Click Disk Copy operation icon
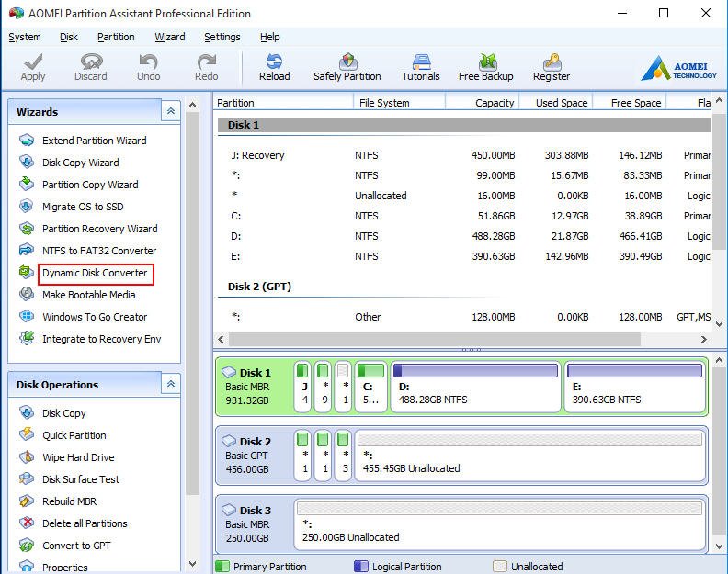The image size is (728, 574). click(x=27, y=412)
